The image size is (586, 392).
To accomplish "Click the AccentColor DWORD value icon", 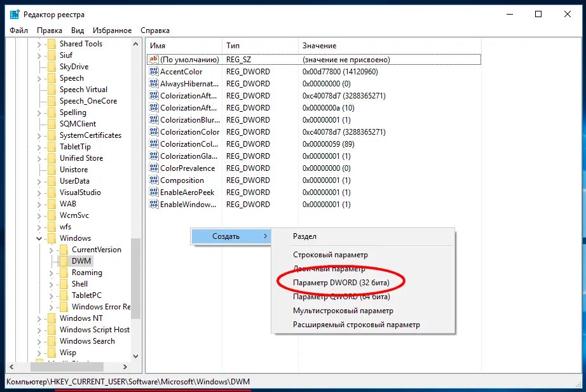I will (x=154, y=71).
